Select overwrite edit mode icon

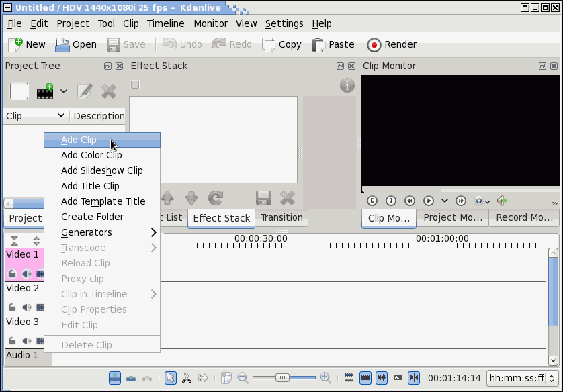[131, 378]
